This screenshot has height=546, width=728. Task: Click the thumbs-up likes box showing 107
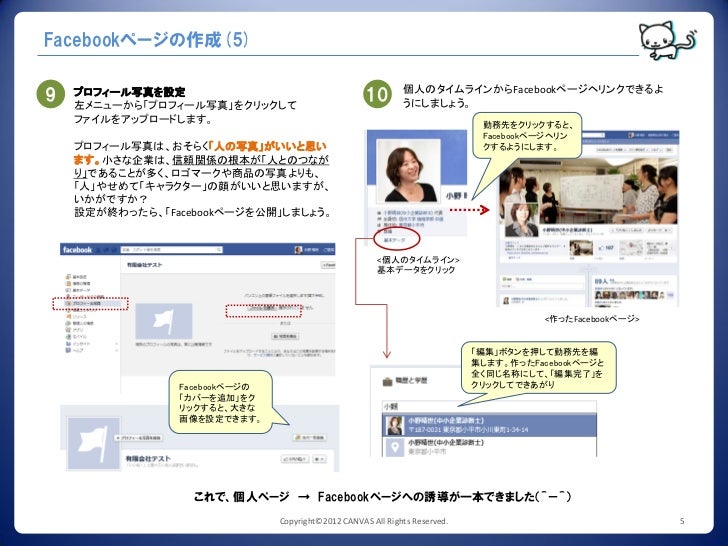tap(606, 248)
